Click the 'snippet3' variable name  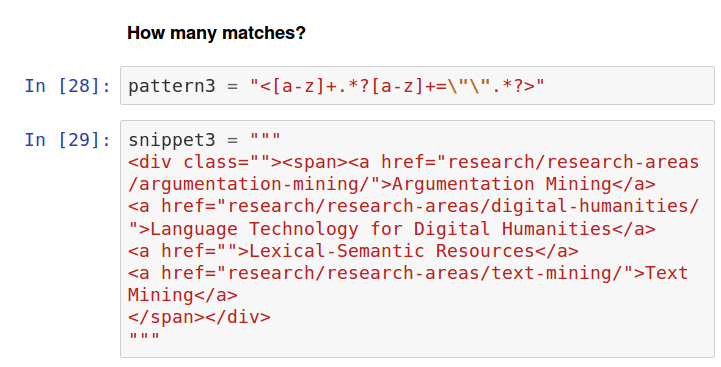tap(172, 140)
